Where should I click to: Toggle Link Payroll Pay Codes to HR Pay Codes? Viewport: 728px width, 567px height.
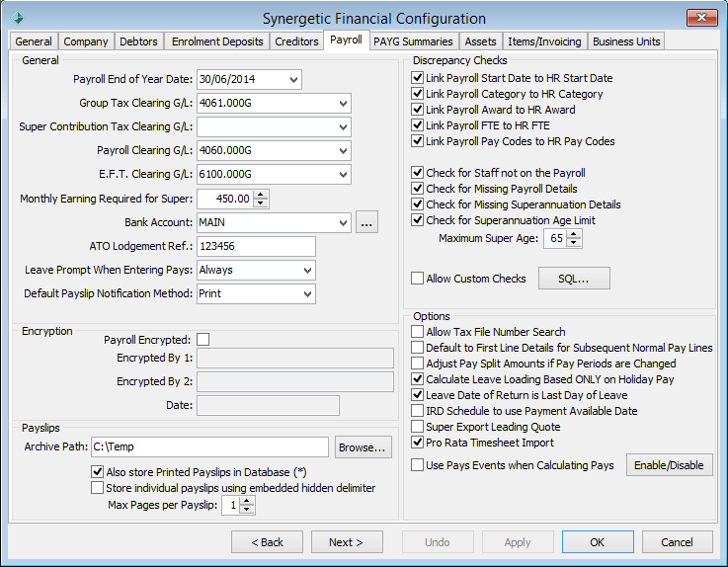tap(418, 140)
